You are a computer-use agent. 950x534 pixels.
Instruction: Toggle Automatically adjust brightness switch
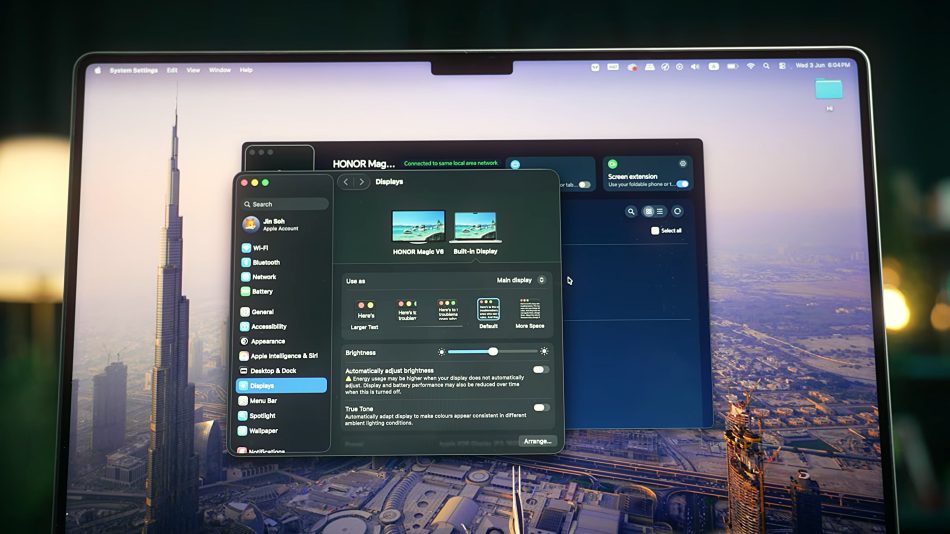(541, 369)
